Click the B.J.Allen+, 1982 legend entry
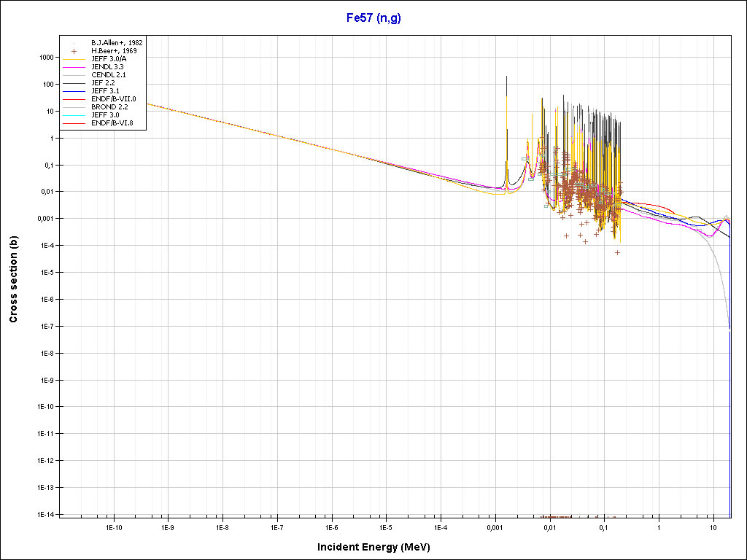 (x=116, y=42)
